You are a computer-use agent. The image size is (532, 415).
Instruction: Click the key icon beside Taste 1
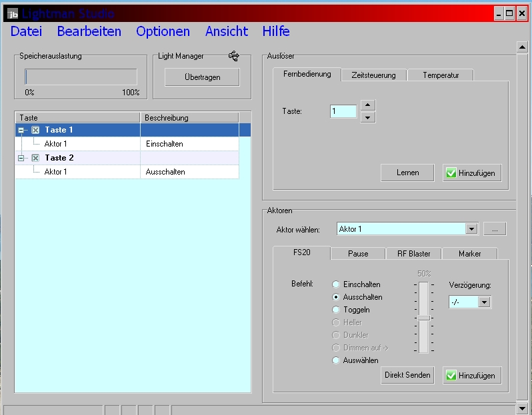[x=35, y=130]
